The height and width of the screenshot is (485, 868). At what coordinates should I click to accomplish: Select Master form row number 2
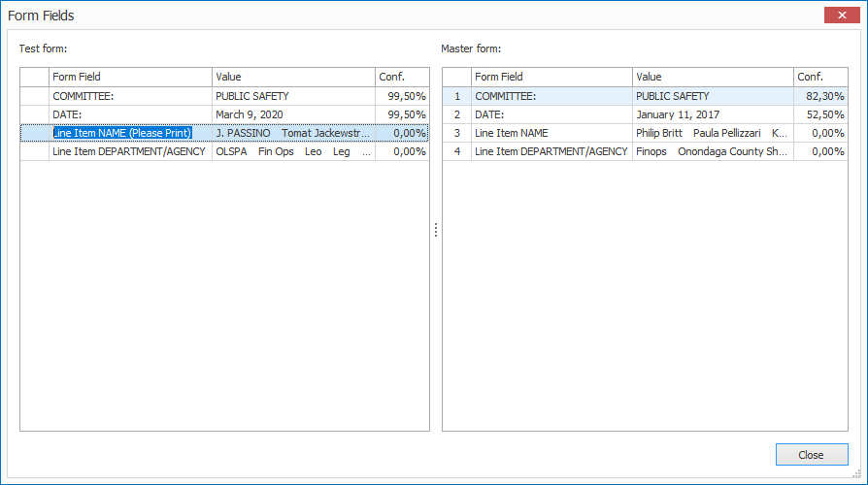[456, 114]
